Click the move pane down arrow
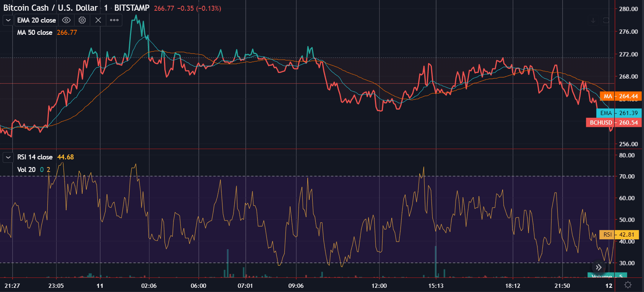This screenshot has width=644, height=292. pyautogui.click(x=593, y=20)
